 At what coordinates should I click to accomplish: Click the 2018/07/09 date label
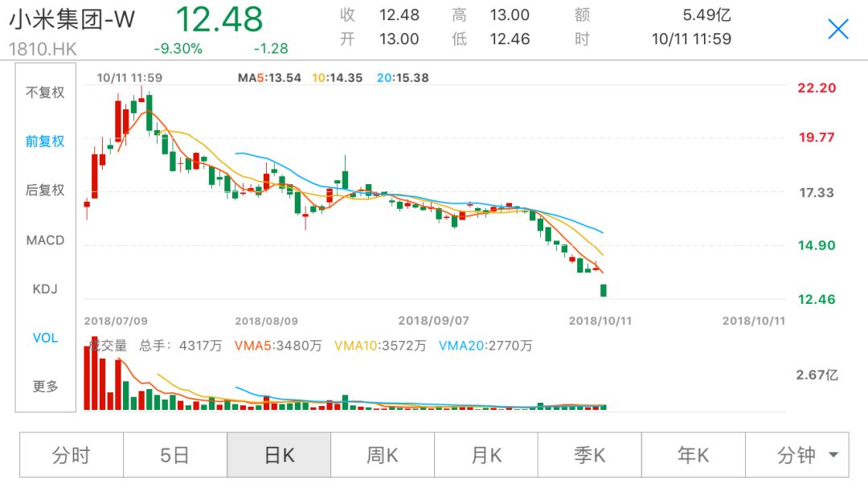pos(116,321)
